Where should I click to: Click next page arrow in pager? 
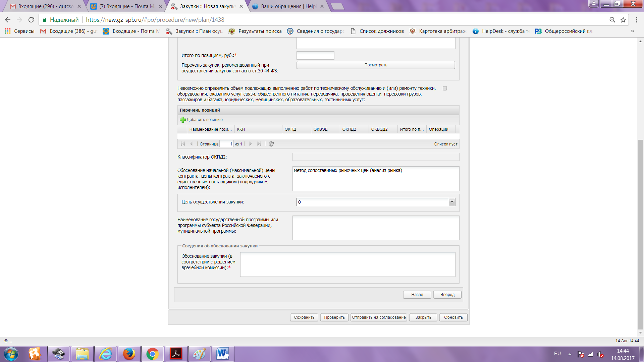click(x=250, y=144)
